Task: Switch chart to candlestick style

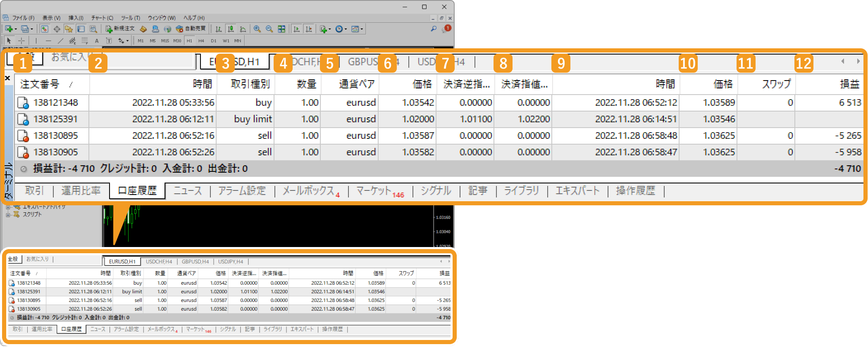Action: tap(231, 29)
